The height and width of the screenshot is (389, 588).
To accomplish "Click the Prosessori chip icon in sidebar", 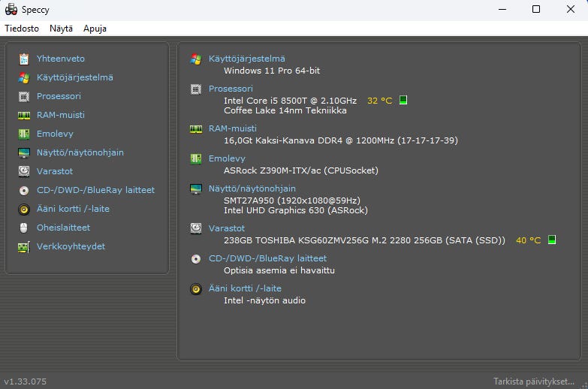I will (x=24, y=96).
